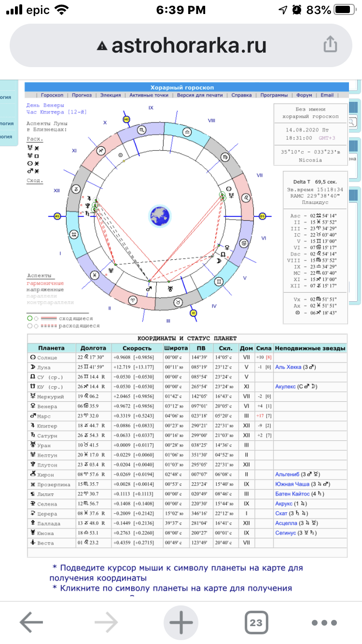Viewport: 362px width, 644px height.
Task: Open Версия для печати menu item
Action: (200, 95)
